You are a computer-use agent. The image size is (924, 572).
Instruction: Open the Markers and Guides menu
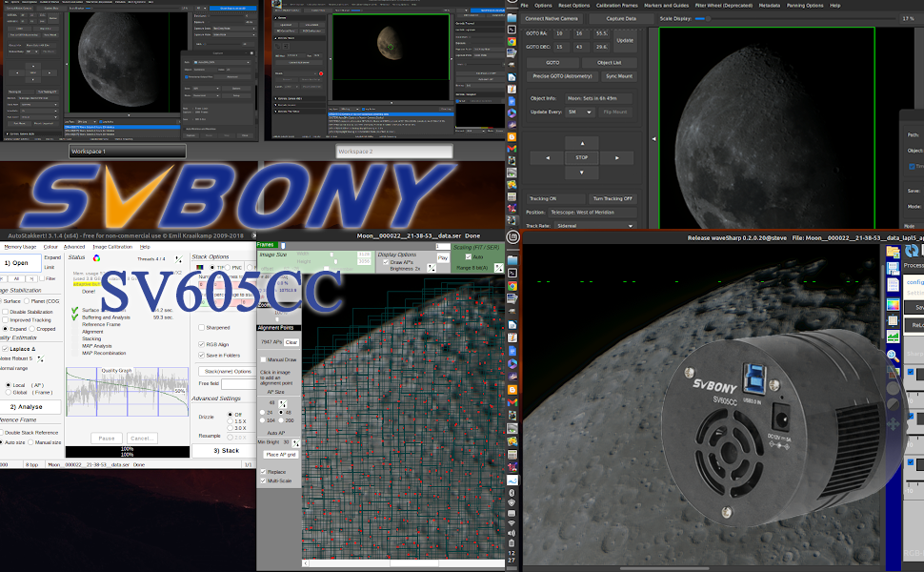pyautogui.click(x=667, y=6)
